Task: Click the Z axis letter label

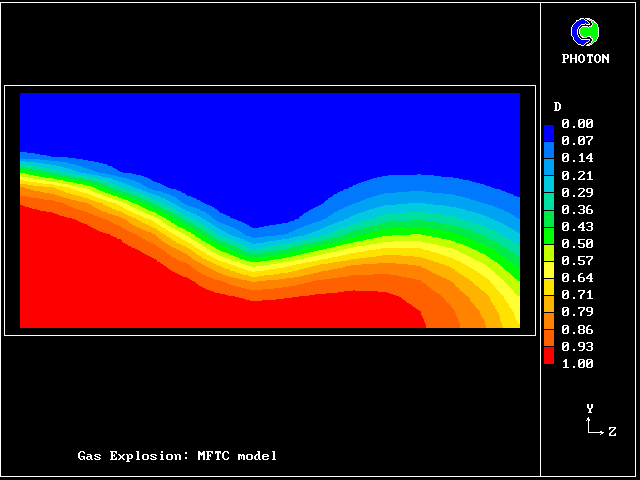Action: pos(612,432)
